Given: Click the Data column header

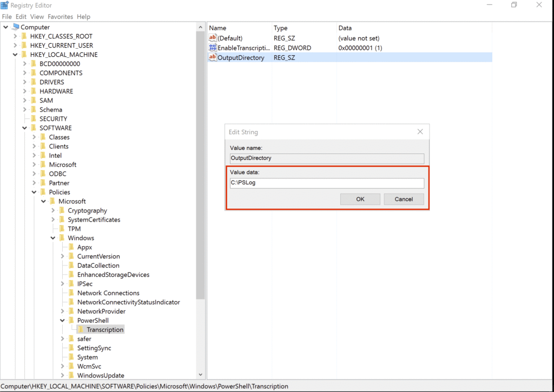Looking at the screenshot, I should [x=345, y=28].
